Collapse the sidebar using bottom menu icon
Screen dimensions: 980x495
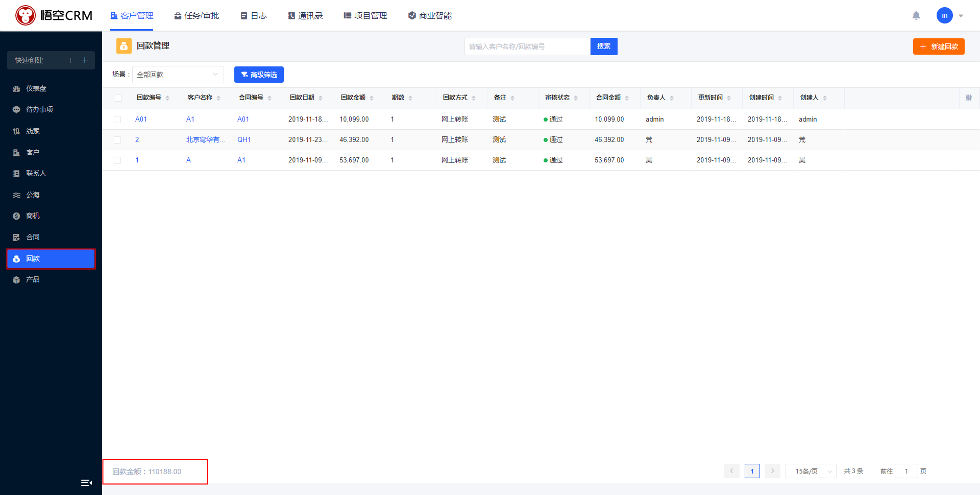click(86, 483)
